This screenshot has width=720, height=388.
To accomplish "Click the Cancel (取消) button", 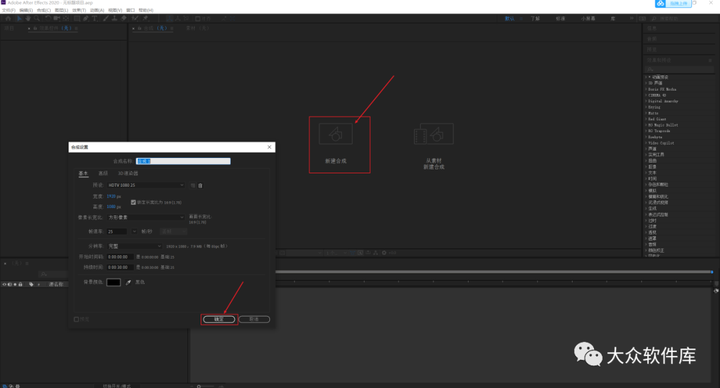I will (x=254, y=319).
